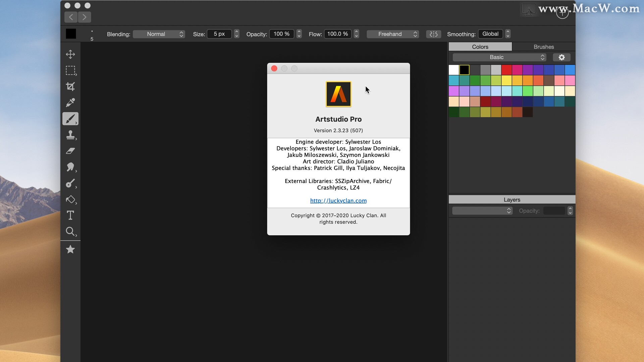
Task: Open the Zoom magnifier tool
Action: 70,231
